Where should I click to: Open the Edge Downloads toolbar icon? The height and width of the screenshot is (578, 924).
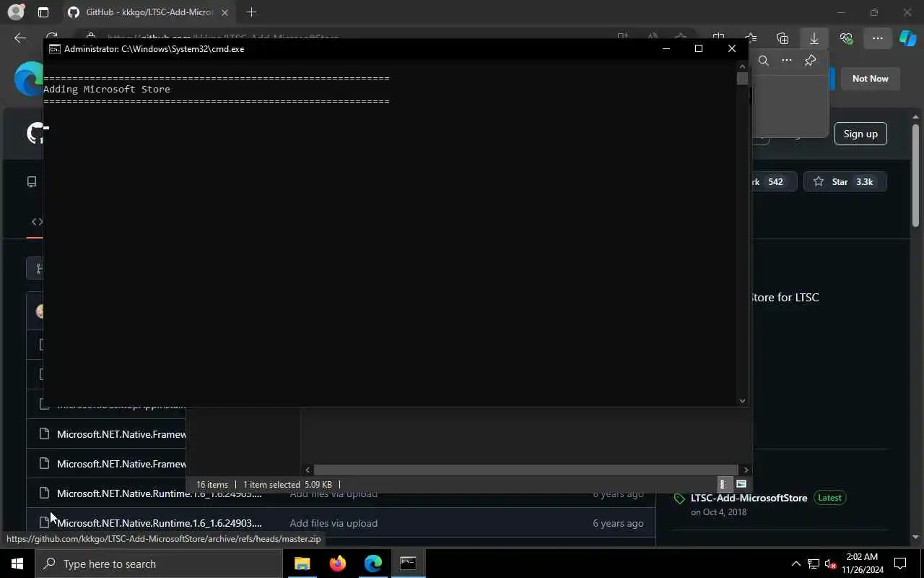pos(814,38)
